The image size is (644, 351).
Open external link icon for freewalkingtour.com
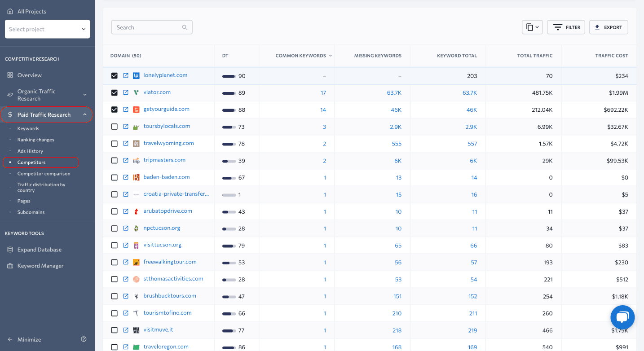(x=126, y=262)
